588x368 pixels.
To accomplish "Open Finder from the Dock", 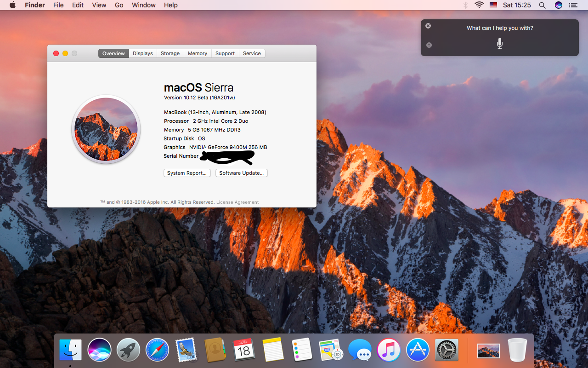I will coord(70,350).
